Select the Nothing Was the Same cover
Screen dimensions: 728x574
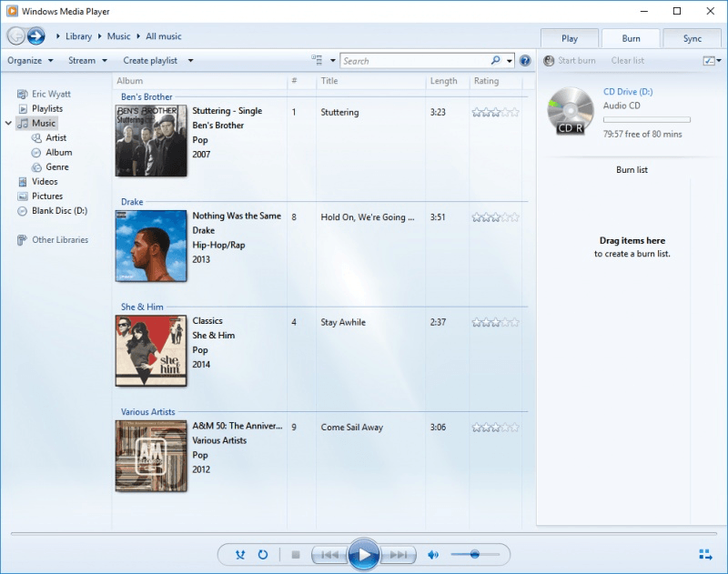click(151, 246)
